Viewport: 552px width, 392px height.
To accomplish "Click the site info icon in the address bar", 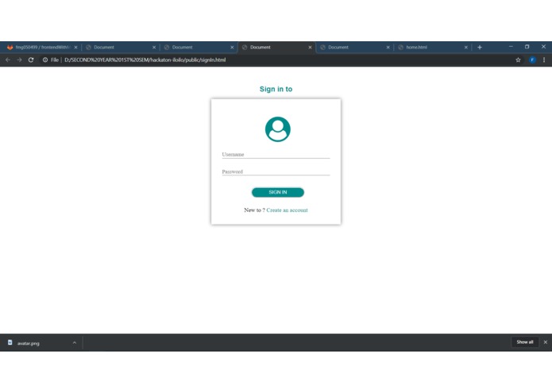I will coord(45,60).
